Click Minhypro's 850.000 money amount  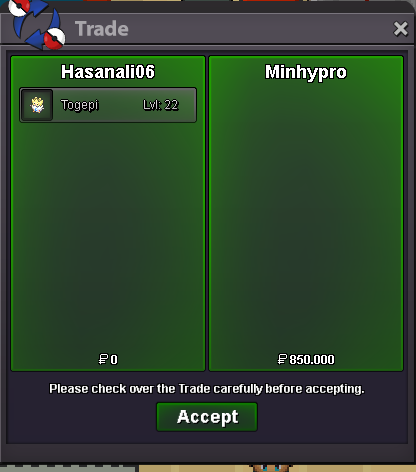(x=312, y=359)
